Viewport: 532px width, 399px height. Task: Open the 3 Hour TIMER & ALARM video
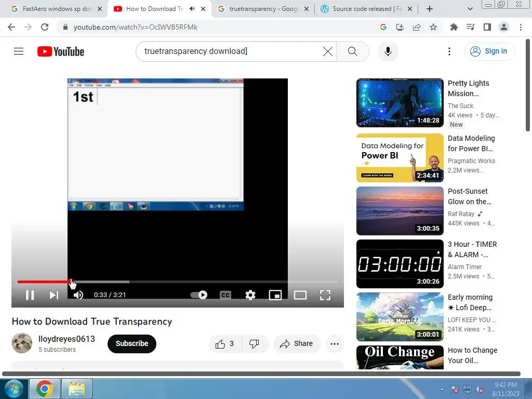400,263
